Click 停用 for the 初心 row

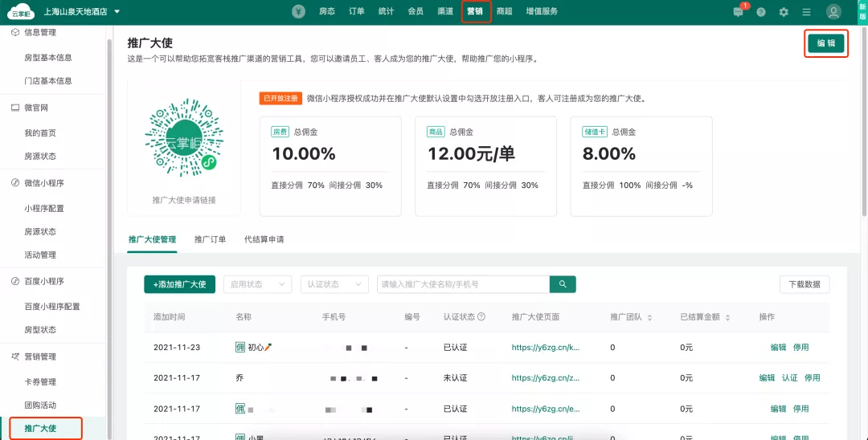tap(800, 347)
